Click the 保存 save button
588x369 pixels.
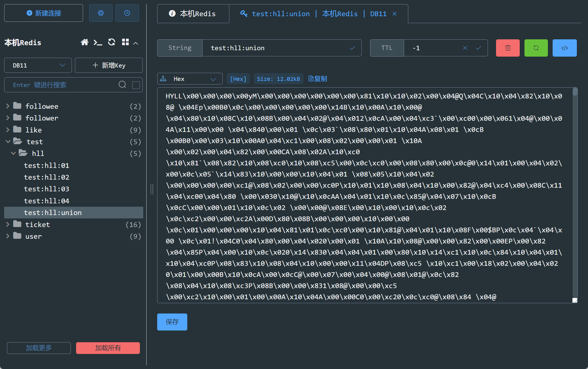tap(172, 322)
